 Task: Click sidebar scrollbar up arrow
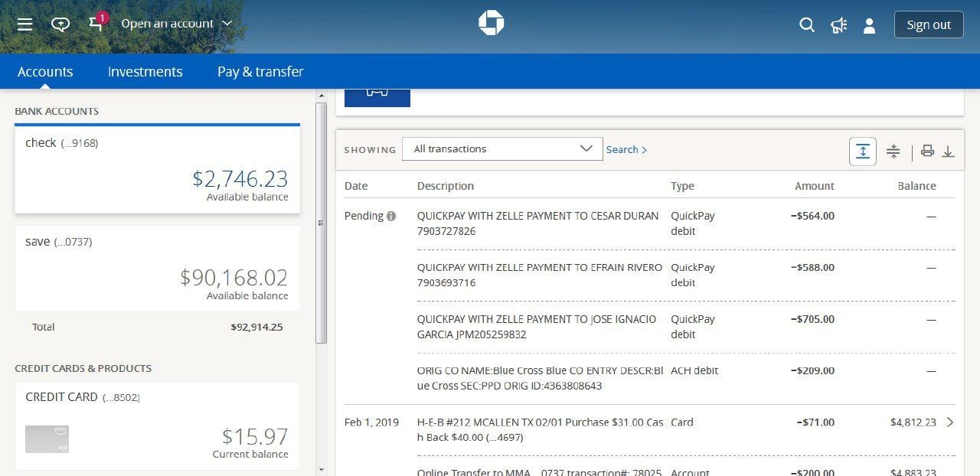pyautogui.click(x=322, y=96)
